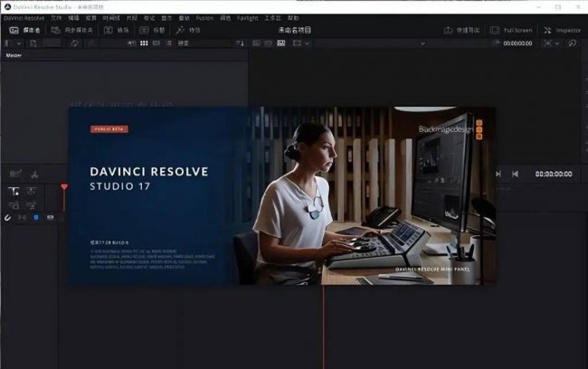The width and height of the screenshot is (588, 369).
Task: Jump to previous clip playback button
Action: [x=516, y=174]
